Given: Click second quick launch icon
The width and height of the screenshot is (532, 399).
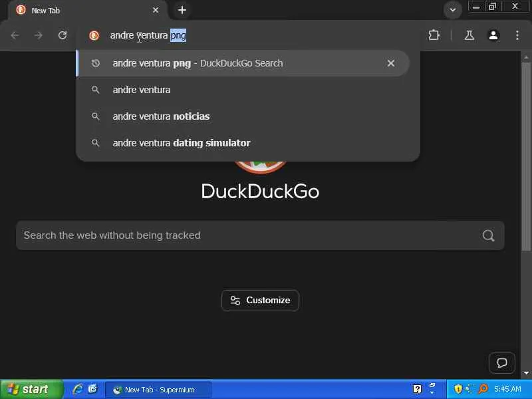Looking at the screenshot, I should point(92,389).
